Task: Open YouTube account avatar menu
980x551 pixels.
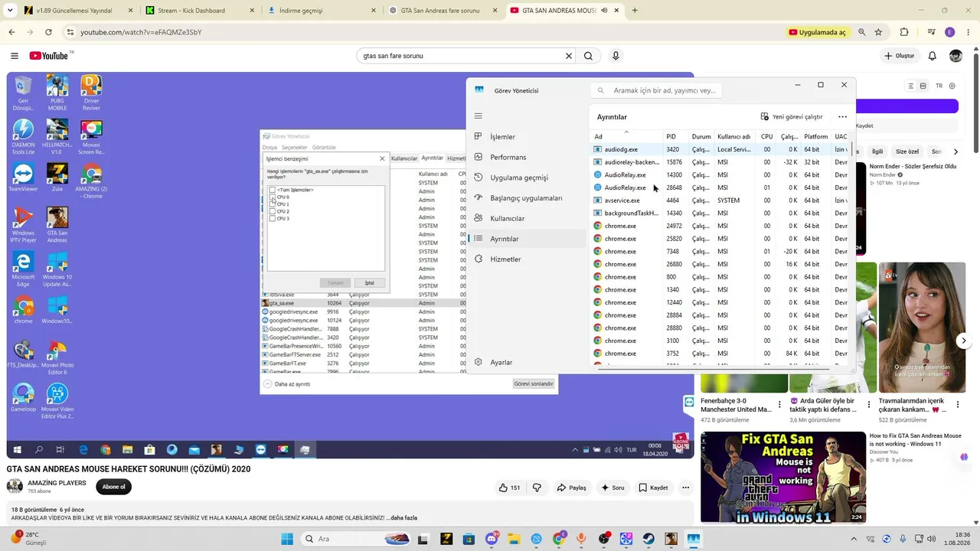Action: coord(956,56)
